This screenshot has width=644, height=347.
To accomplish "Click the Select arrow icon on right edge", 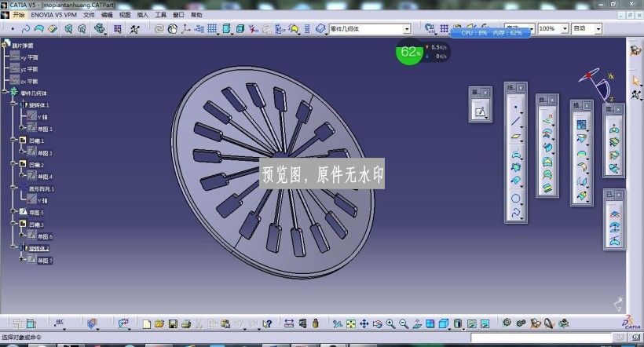I will coord(636,81).
